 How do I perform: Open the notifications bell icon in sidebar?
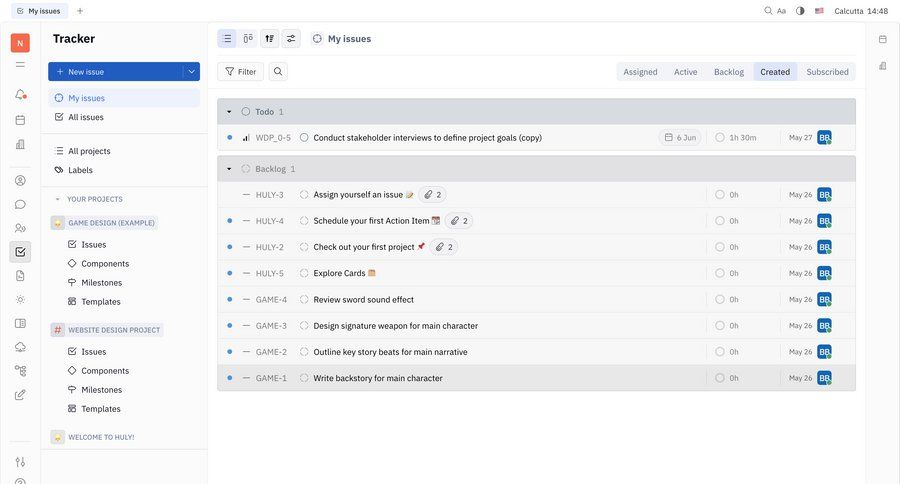click(x=20, y=94)
